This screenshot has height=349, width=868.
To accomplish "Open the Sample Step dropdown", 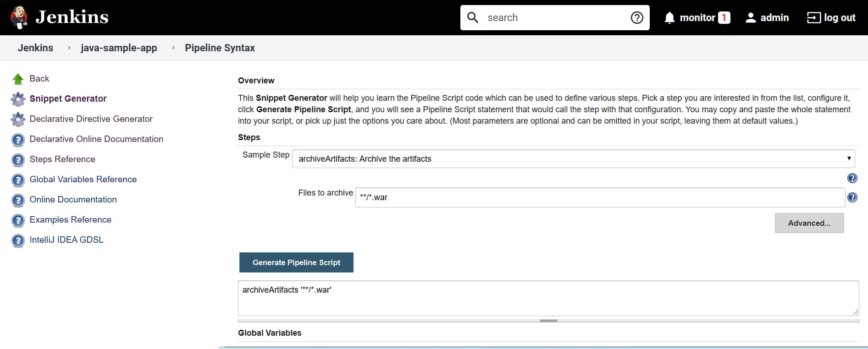I will click(x=573, y=159).
